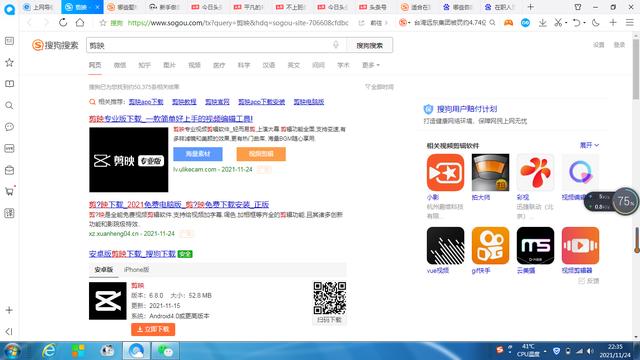Viewport: 640px width, 360px height.
Task: Click the plus icon at the sidebar bottom
Action: (x=9, y=310)
